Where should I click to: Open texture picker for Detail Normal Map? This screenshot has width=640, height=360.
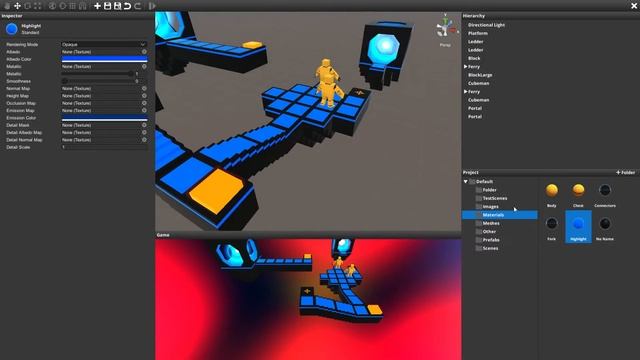[x=144, y=140]
